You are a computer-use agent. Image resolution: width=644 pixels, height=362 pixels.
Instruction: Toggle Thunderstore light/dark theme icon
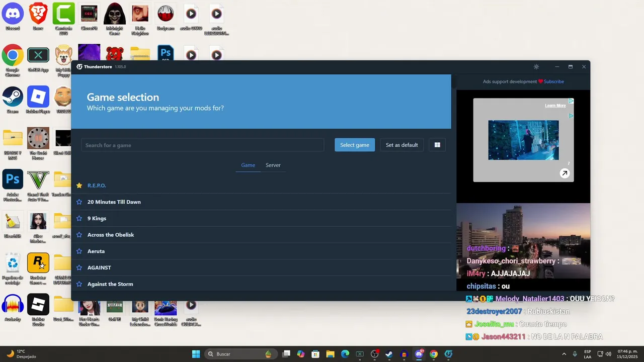click(536, 67)
